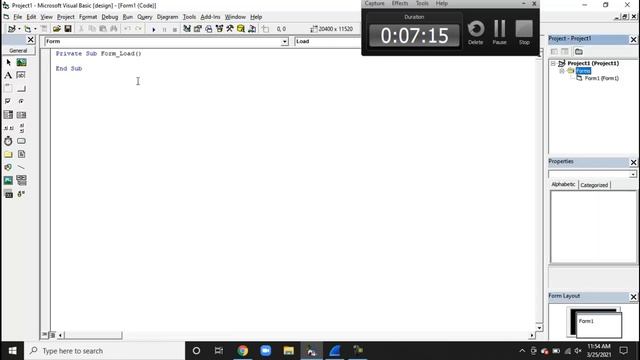This screenshot has width=640, height=360.
Task: Select Form1 (Form1) in project tree
Action: pyautogui.click(x=601, y=78)
